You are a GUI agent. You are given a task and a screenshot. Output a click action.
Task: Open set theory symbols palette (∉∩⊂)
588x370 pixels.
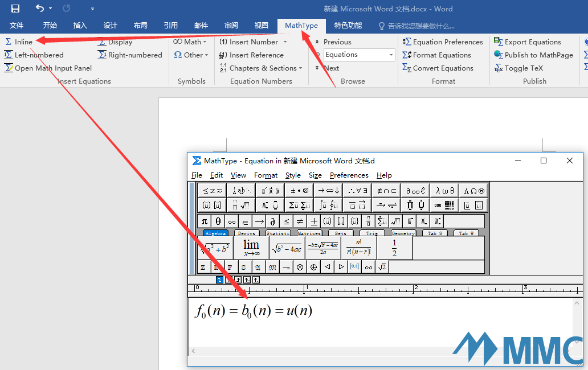tap(387, 191)
